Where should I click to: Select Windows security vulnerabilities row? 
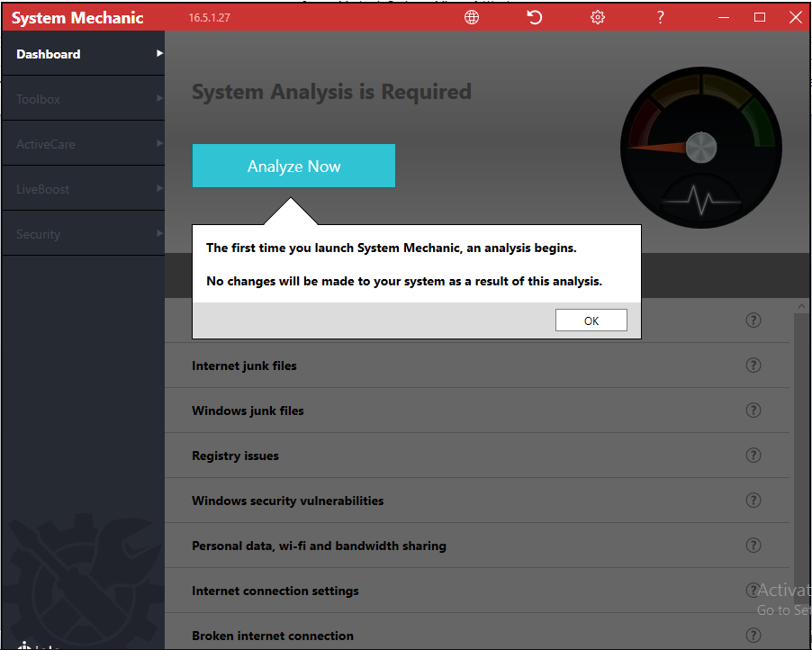477,501
